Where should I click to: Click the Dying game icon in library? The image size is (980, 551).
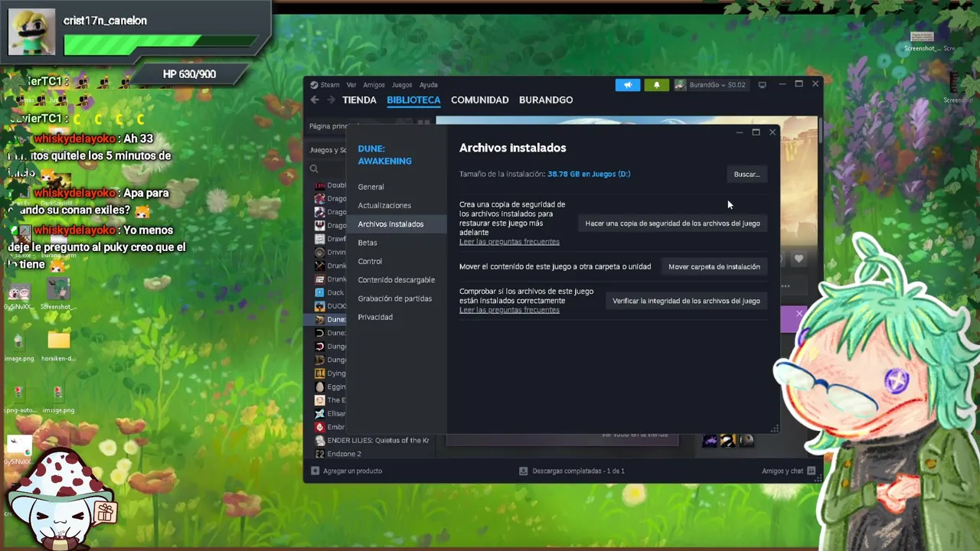(x=319, y=373)
